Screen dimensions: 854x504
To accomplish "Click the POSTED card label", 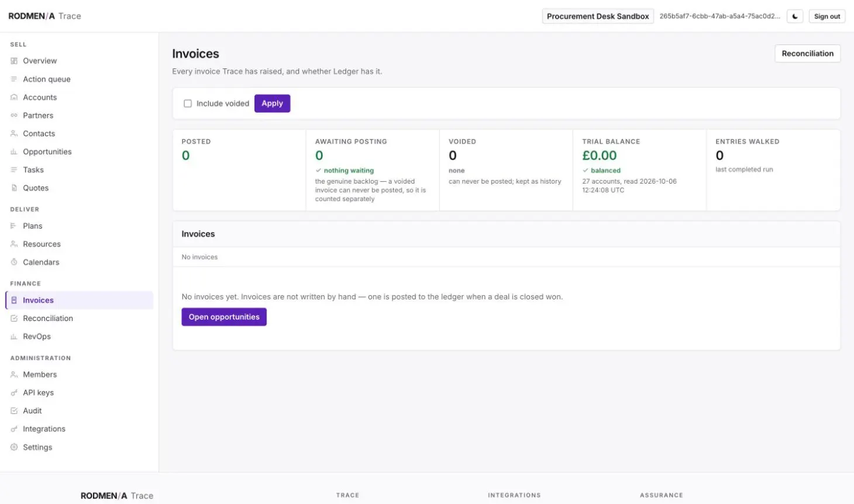I will (196, 141).
